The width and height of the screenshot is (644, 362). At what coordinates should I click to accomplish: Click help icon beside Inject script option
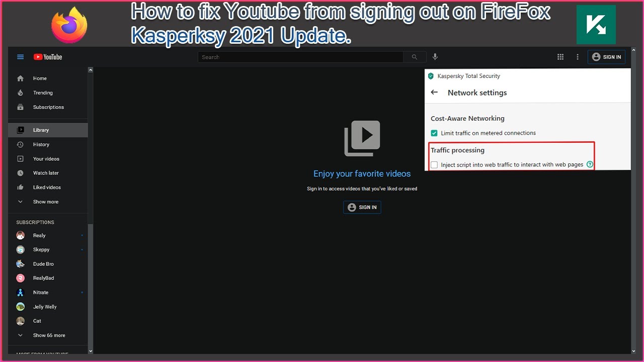point(590,164)
